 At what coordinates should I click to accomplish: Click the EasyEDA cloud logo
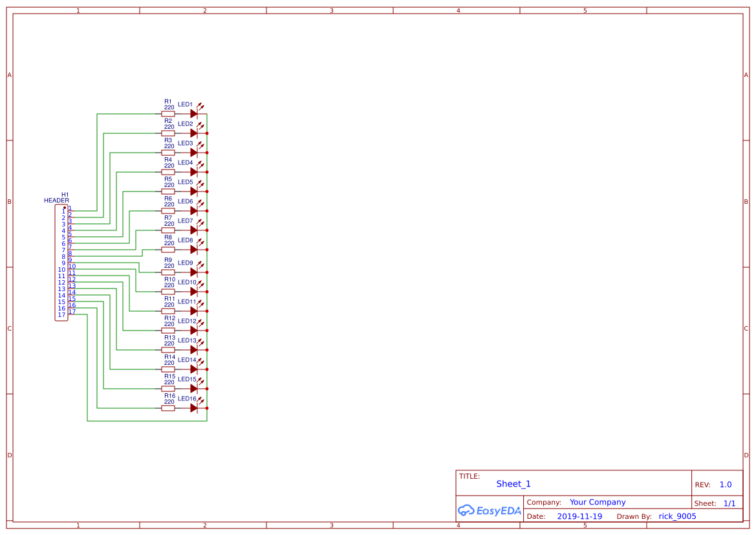(x=490, y=510)
